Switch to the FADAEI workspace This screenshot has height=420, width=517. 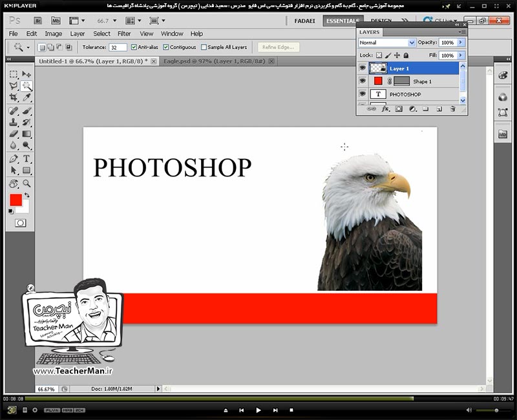[304, 21]
